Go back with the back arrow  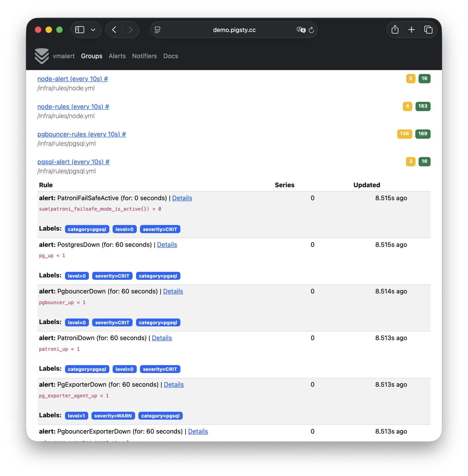coord(114,30)
